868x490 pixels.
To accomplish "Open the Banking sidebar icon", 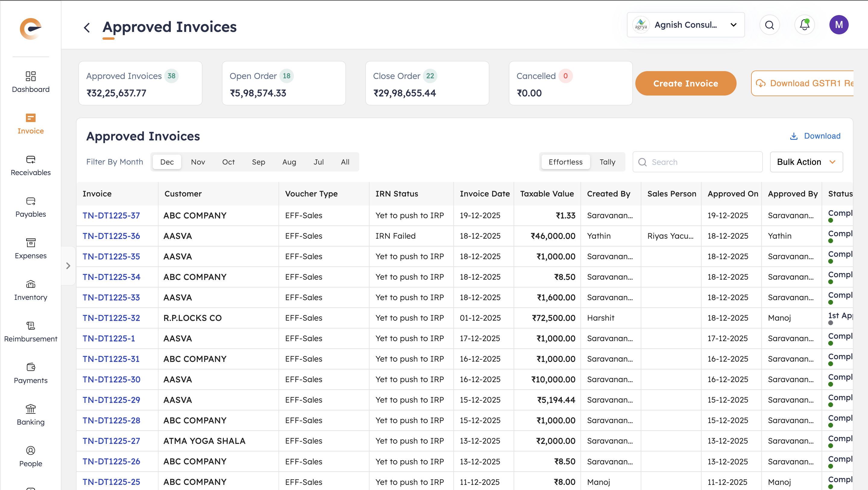I will pyautogui.click(x=30, y=409).
